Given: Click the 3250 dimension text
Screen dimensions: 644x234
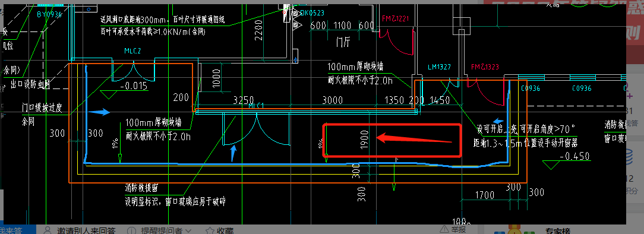Looking at the screenshot, I should click(244, 100).
